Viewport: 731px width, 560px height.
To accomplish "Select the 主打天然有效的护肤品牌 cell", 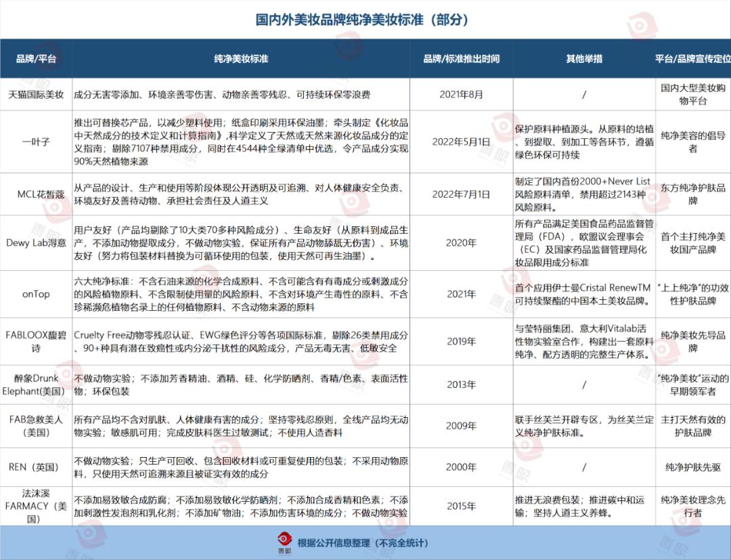I will pos(693,426).
